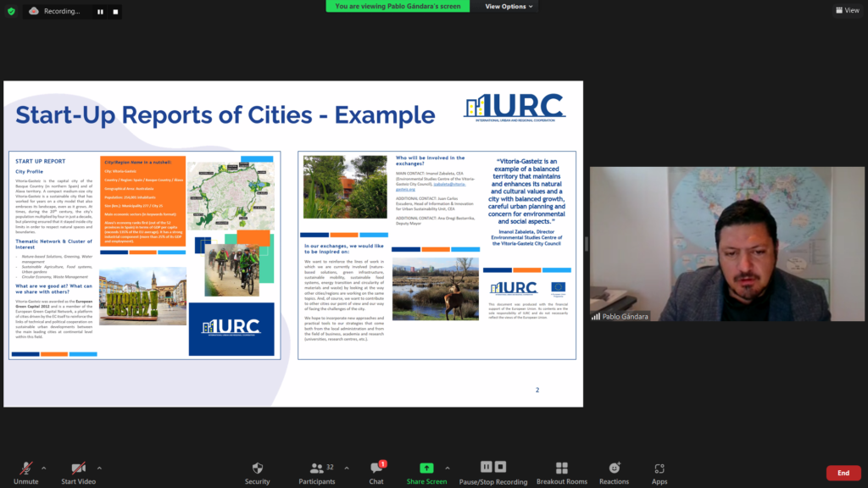Toggle Start Video on
This screenshot has height=488, width=868.
78,472
